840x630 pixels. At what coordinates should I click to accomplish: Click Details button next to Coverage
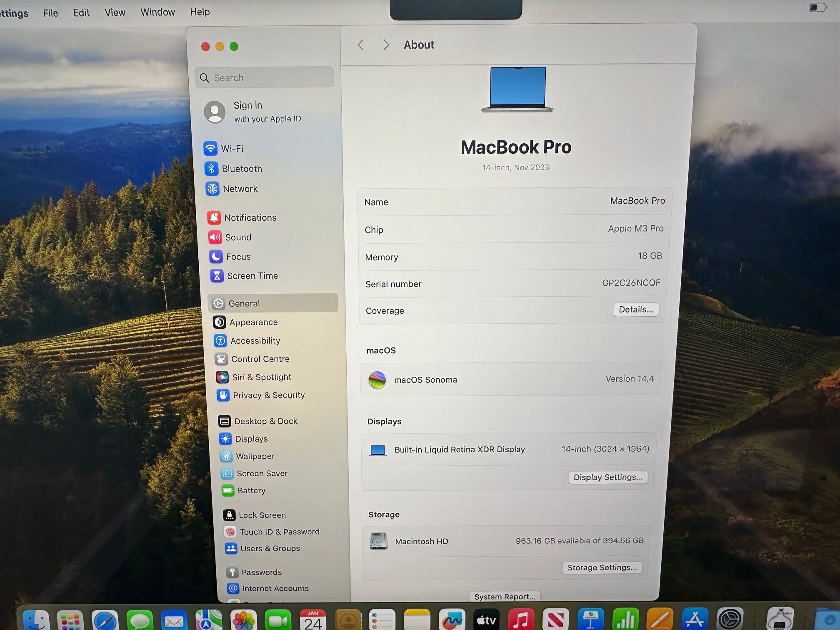(x=635, y=310)
